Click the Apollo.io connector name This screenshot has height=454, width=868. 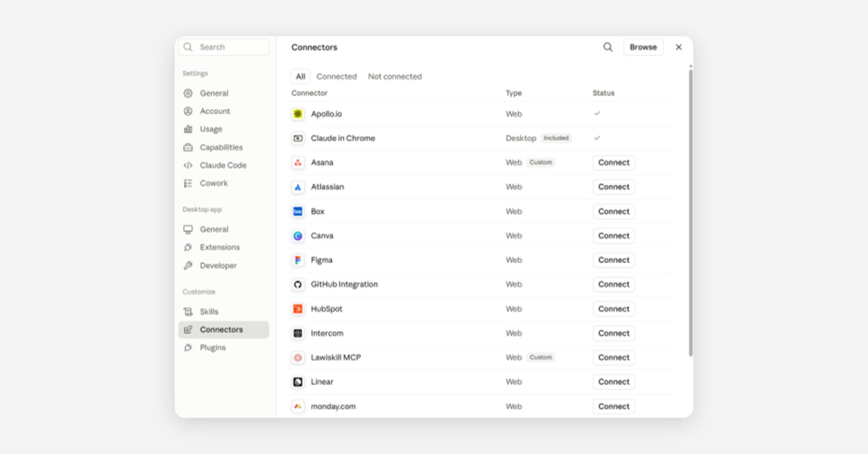pos(326,114)
